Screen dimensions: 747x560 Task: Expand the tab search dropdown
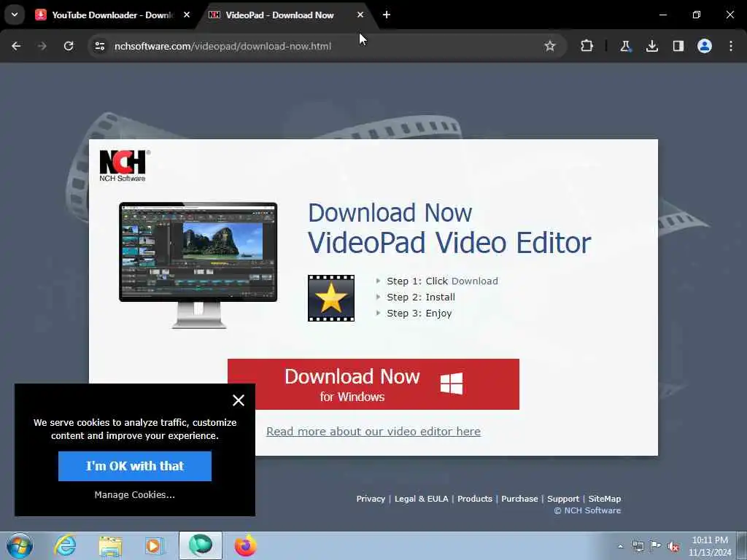[x=15, y=15]
